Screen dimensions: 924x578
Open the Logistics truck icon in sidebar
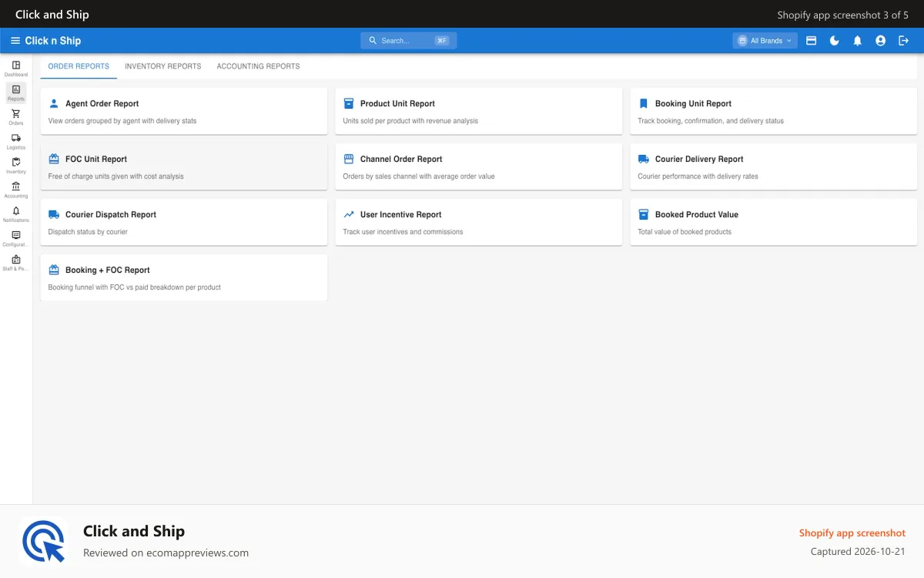pos(16,138)
